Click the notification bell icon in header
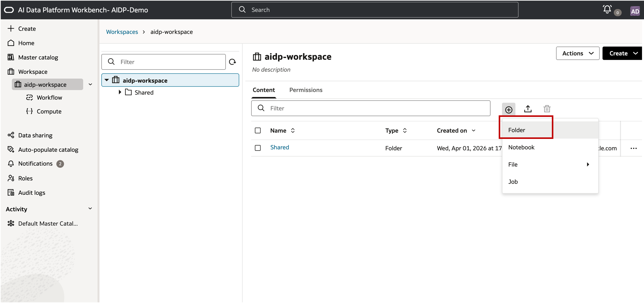The width and height of the screenshot is (644, 303). click(x=607, y=10)
